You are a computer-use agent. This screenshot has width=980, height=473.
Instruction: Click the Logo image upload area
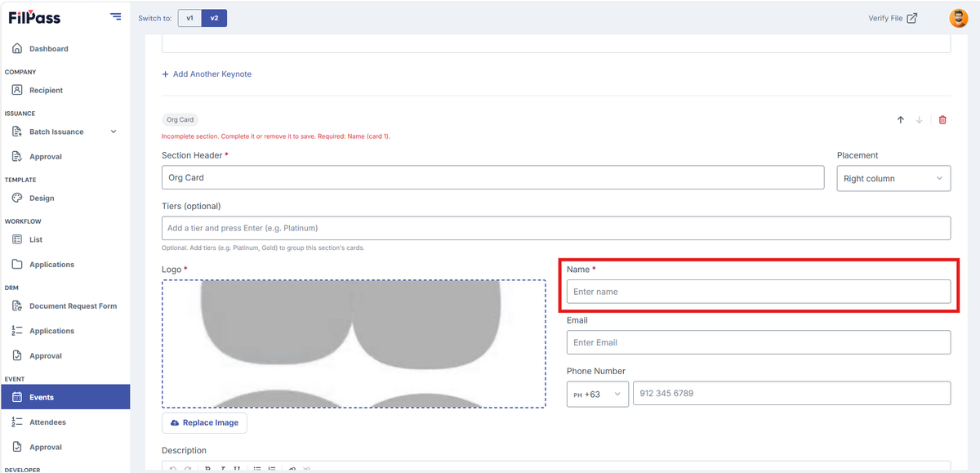pyautogui.click(x=354, y=343)
